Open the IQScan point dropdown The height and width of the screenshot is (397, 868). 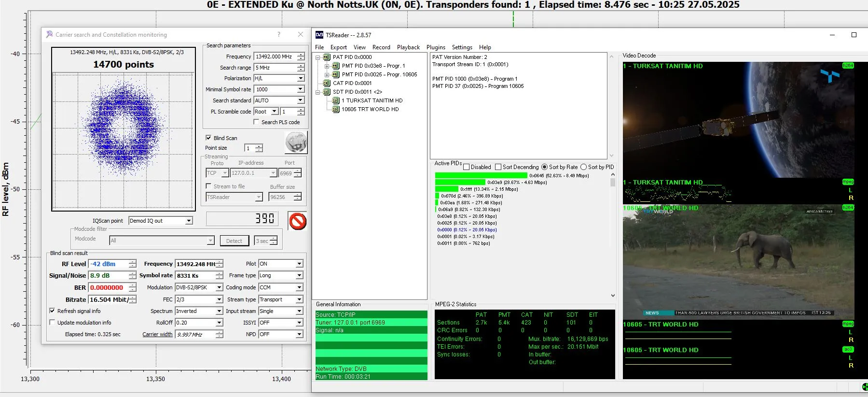point(189,221)
